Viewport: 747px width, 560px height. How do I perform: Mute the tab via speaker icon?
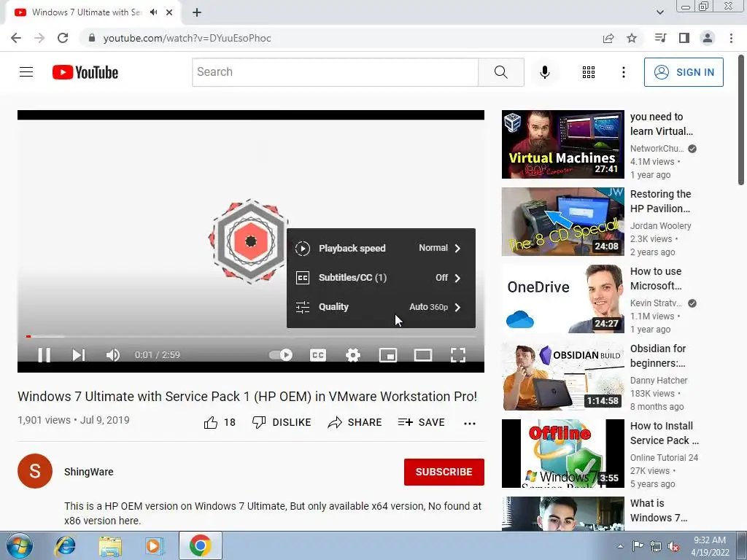pyautogui.click(x=153, y=12)
